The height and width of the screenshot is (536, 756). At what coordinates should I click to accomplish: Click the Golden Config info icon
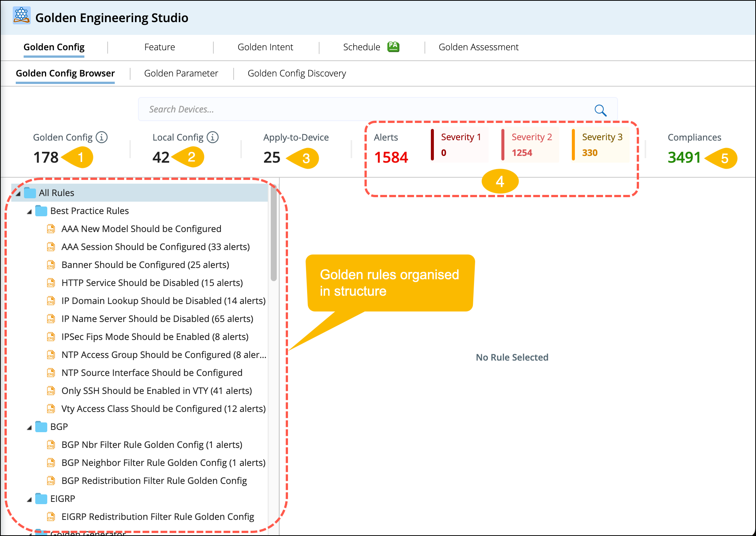tap(102, 137)
